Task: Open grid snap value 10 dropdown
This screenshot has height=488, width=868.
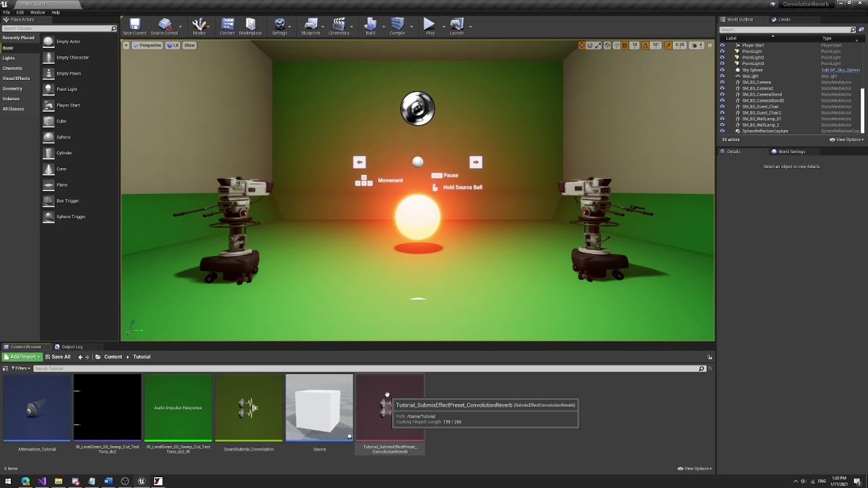Action: tap(635, 45)
